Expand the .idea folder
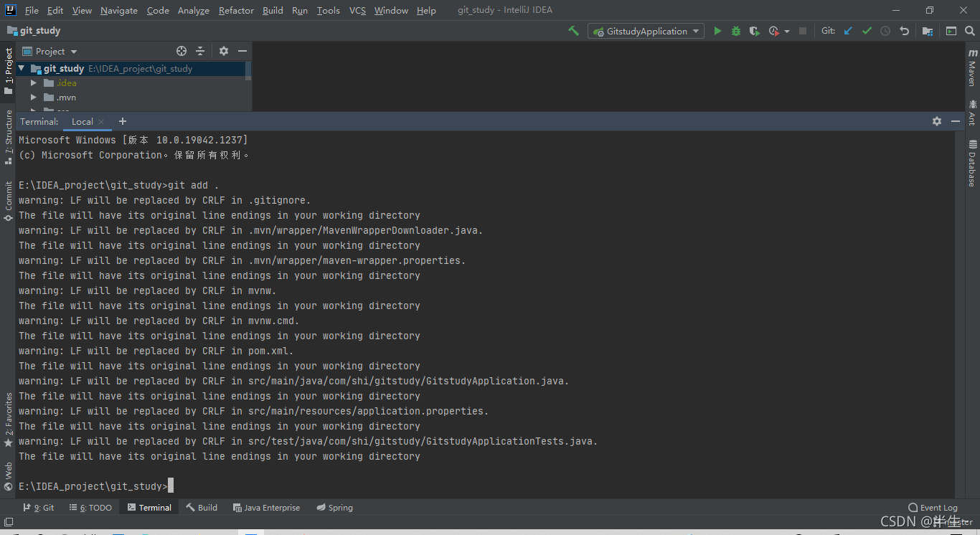 coord(33,83)
